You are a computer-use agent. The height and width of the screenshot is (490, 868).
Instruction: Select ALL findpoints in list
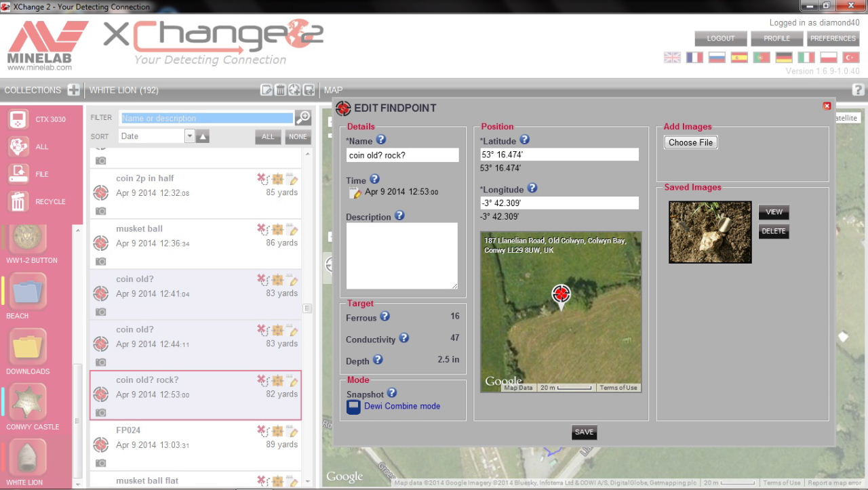click(268, 137)
